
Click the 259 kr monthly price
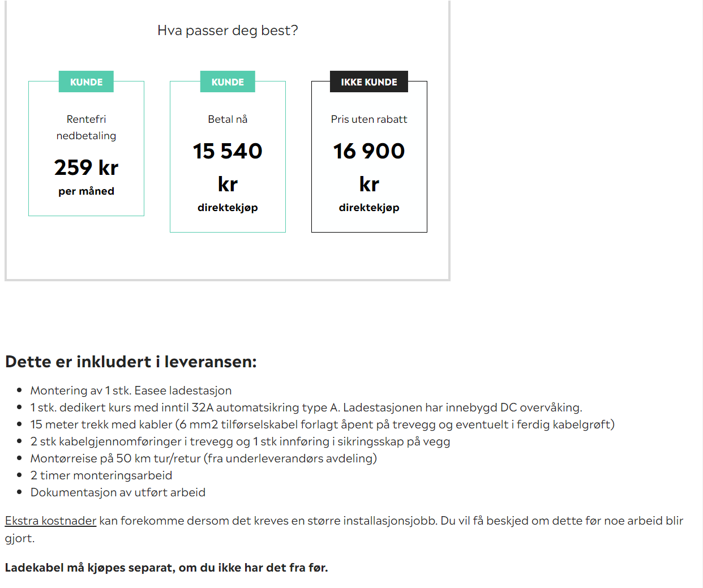86,168
